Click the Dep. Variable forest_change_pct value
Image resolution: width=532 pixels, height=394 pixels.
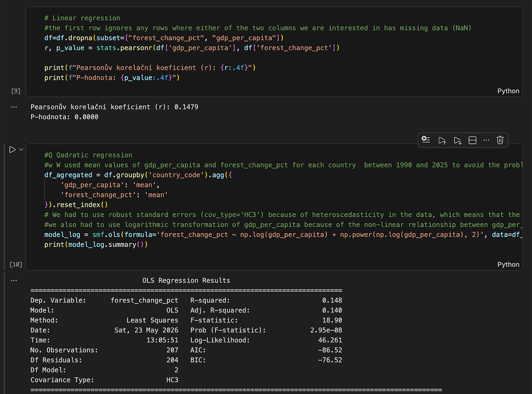(144, 300)
